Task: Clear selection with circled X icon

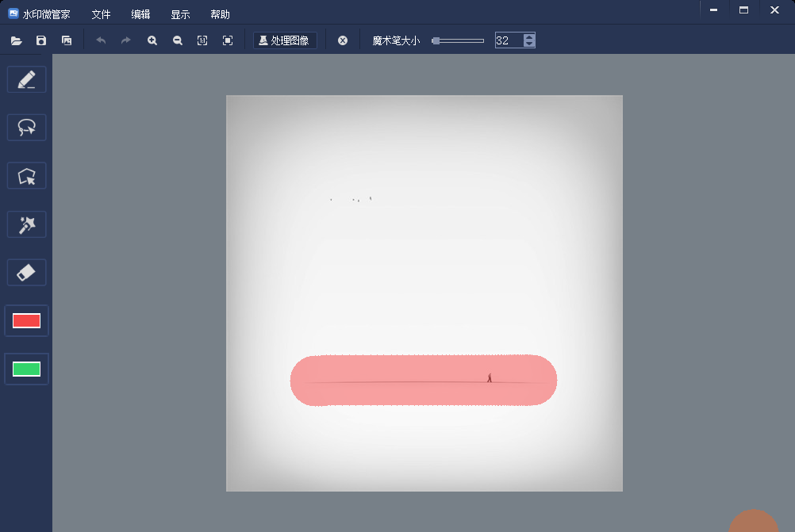Action: 343,40
